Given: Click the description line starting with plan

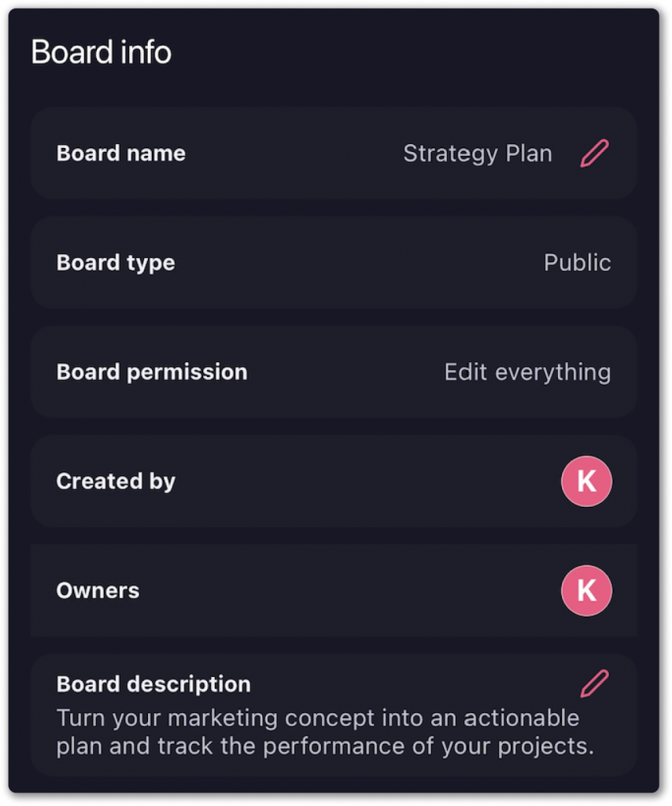Looking at the screenshot, I should point(325,745).
